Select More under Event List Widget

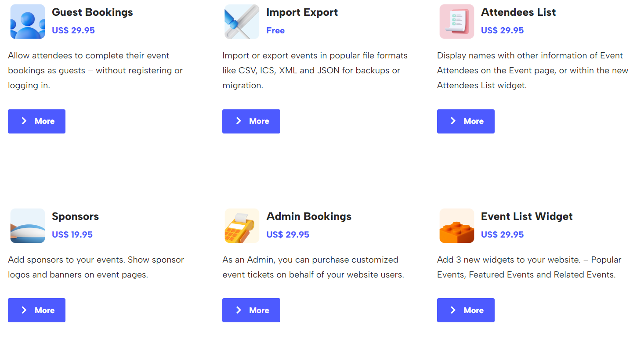pyautogui.click(x=466, y=310)
